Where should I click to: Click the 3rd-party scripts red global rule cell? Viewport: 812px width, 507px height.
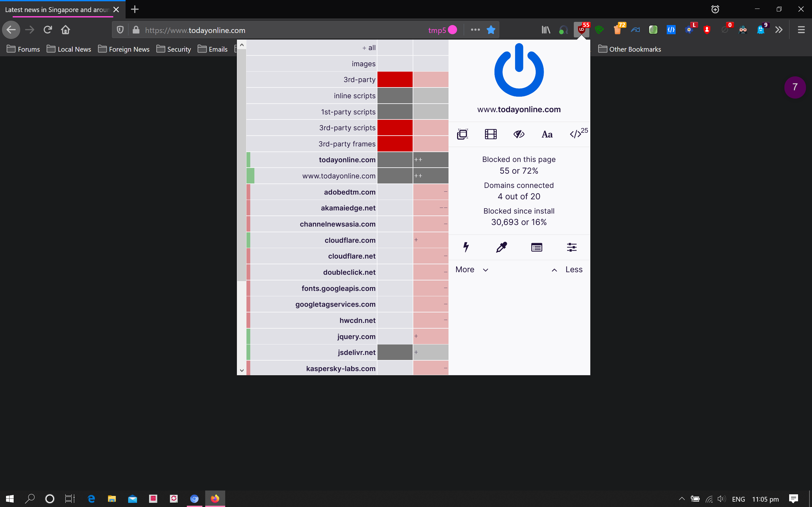(395, 128)
